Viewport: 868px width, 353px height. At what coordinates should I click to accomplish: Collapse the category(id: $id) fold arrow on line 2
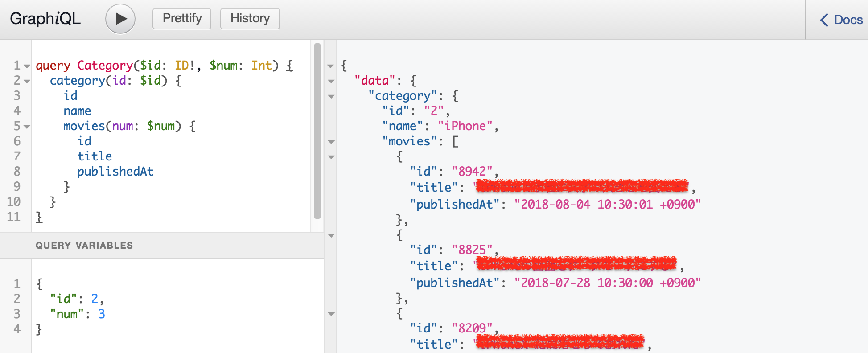(27, 81)
